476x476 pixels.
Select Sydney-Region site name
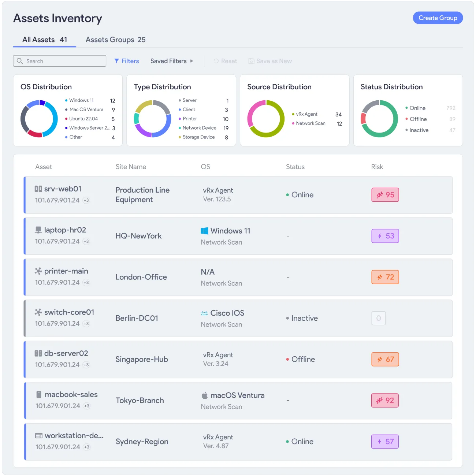[x=142, y=442]
